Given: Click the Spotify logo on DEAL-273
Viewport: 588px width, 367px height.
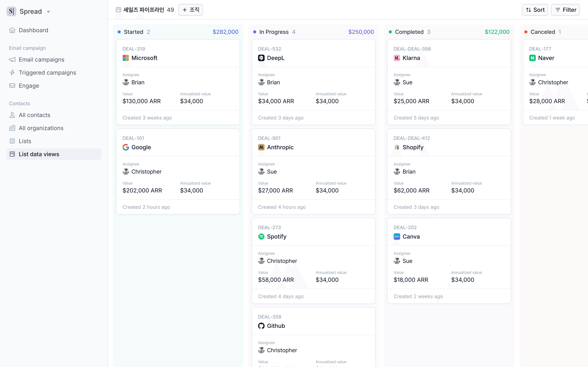Looking at the screenshot, I should pos(261,236).
